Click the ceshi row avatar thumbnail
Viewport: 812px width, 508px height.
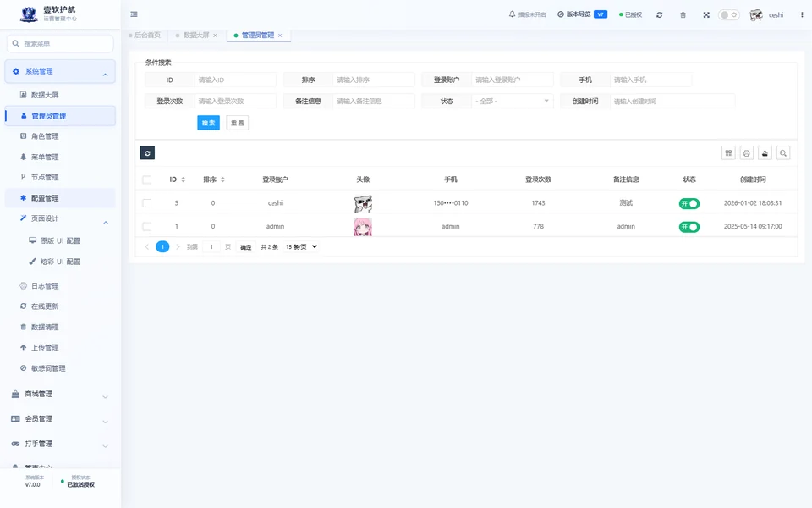(x=363, y=204)
